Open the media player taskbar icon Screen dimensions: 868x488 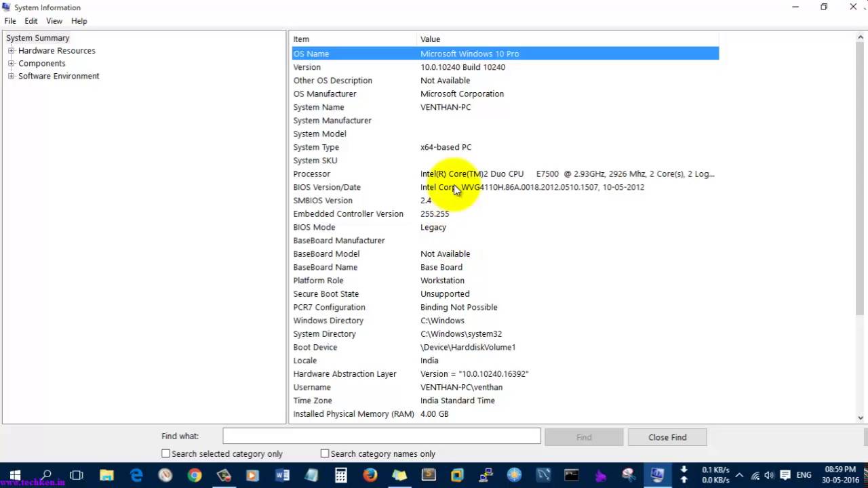pos(252,475)
